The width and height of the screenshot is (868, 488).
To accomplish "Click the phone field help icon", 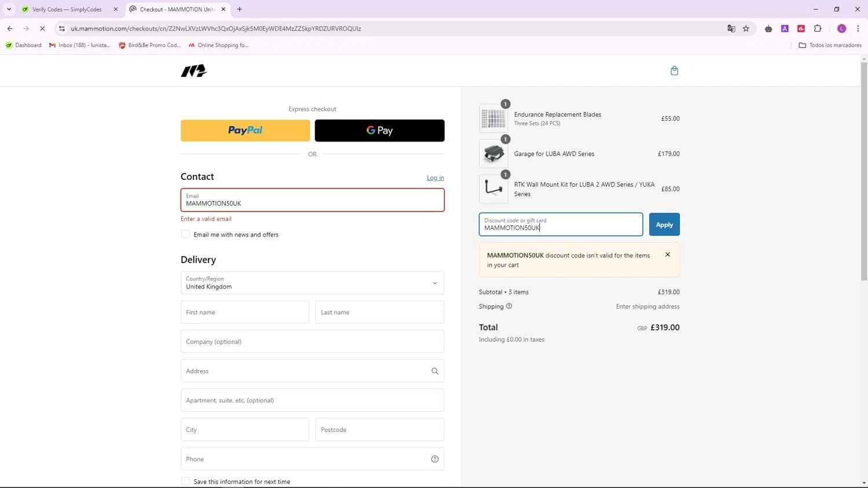I will [x=435, y=459].
